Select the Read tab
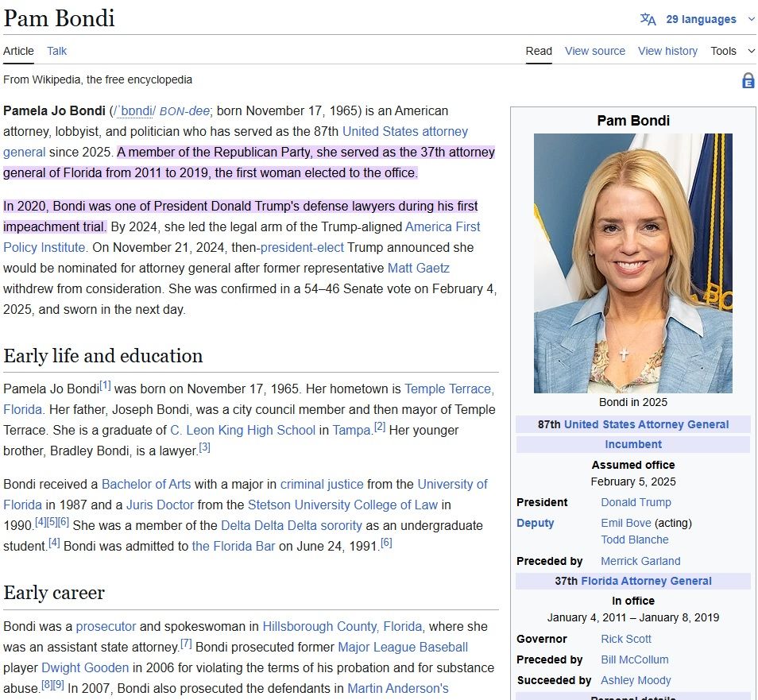Viewport: 758px width, 700px height. coord(539,51)
